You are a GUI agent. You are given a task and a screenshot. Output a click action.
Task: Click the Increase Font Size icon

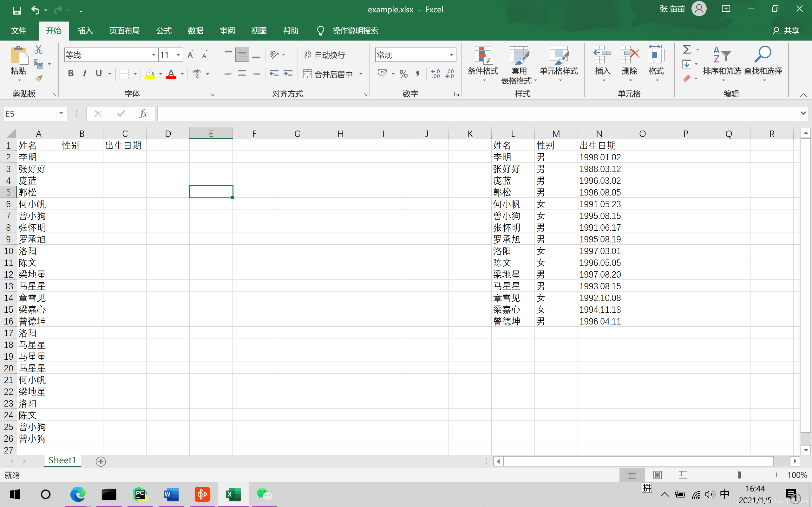tap(191, 55)
